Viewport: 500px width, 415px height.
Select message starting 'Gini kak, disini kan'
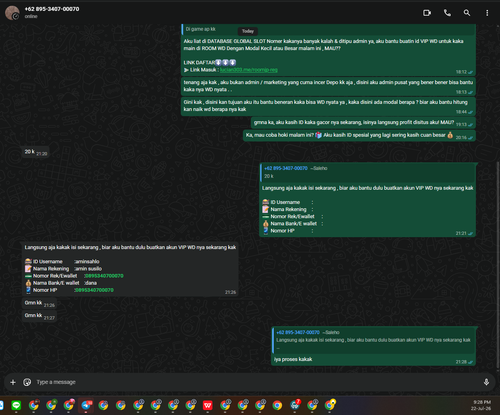click(328, 106)
